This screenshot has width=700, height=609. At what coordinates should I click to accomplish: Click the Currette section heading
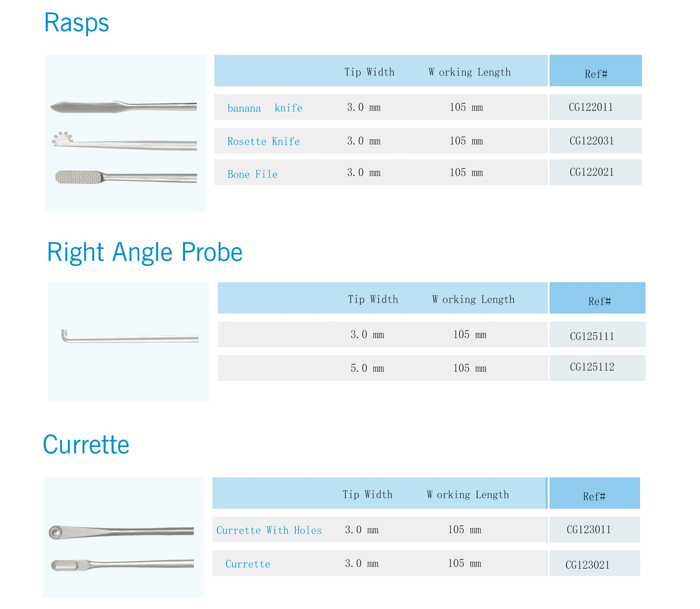(86, 445)
